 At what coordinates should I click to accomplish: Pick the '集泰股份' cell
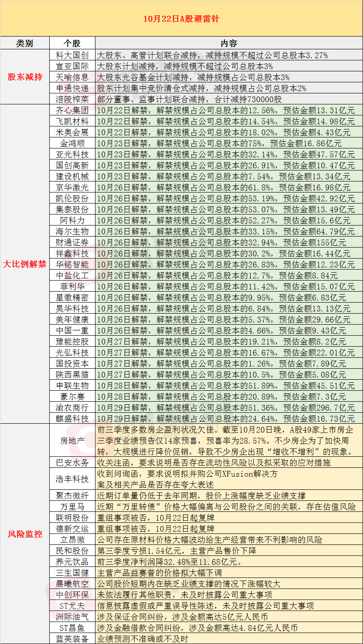click(72, 209)
